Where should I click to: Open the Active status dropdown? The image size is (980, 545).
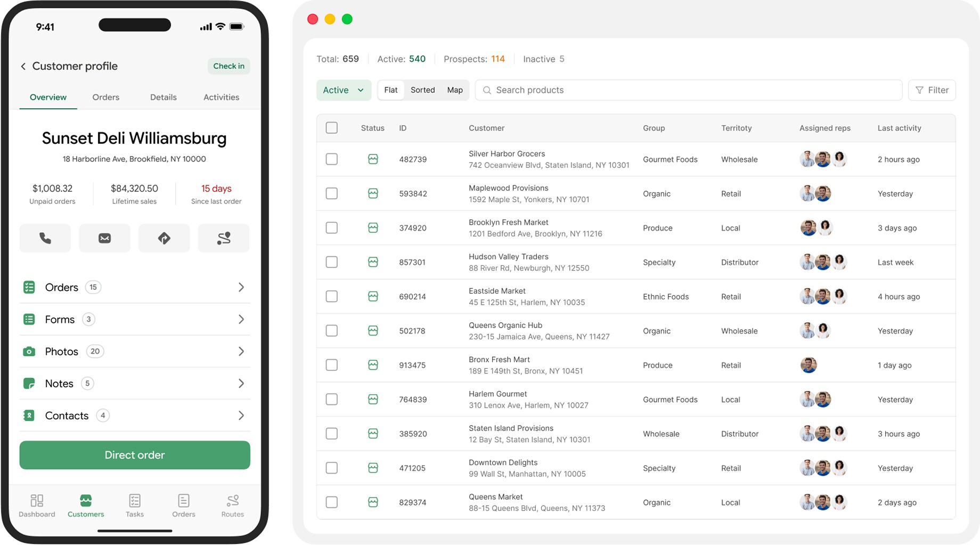click(x=344, y=90)
